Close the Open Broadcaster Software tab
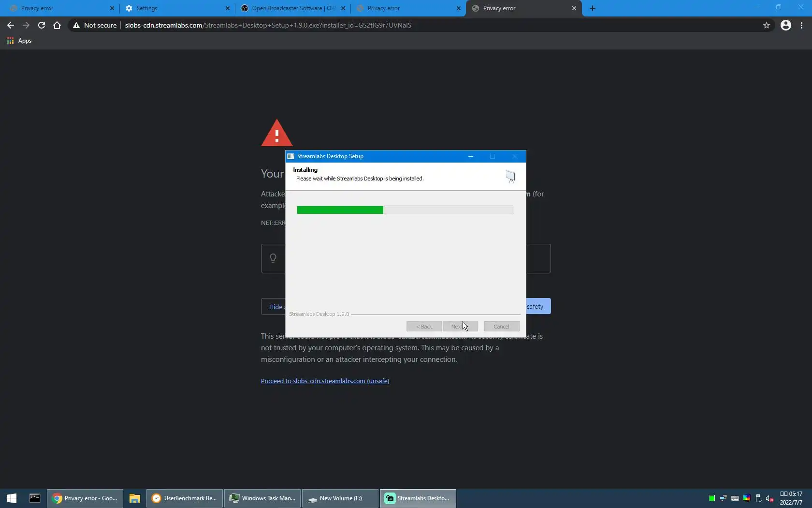This screenshot has height=508, width=812. click(343, 8)
